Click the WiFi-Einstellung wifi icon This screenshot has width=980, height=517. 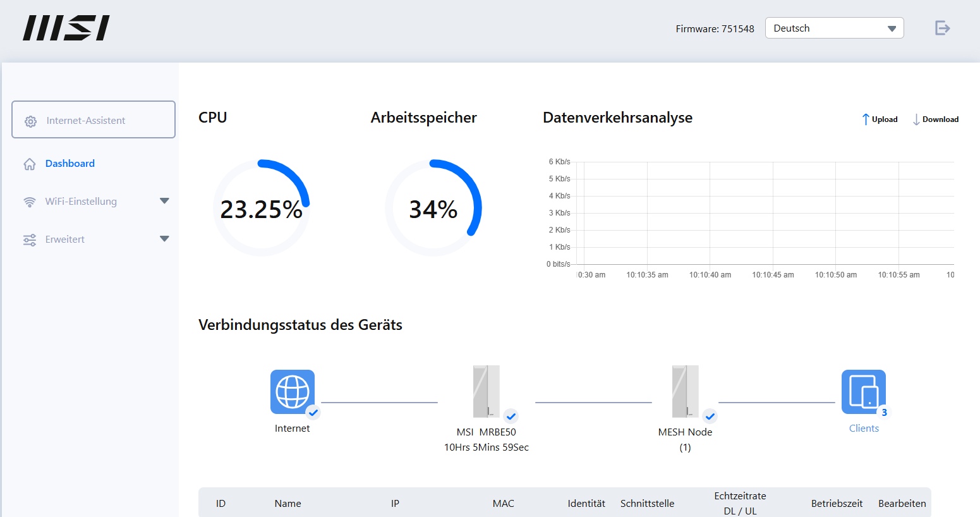tap(30, 202)
